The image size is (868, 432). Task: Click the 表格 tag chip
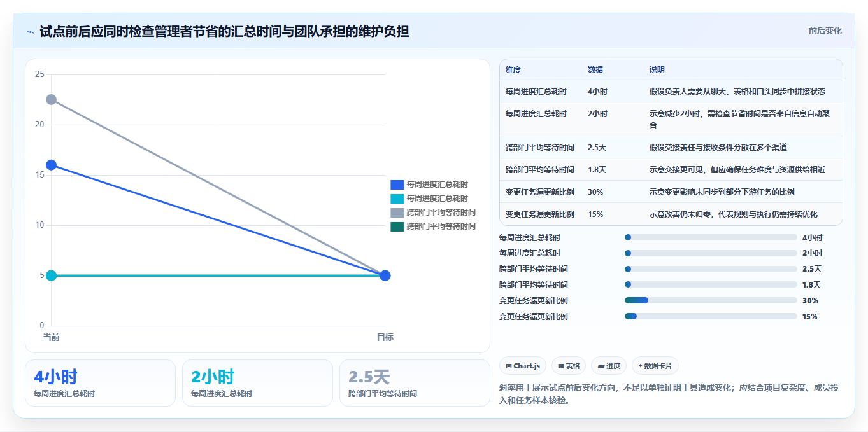click(x=569, y=366)
